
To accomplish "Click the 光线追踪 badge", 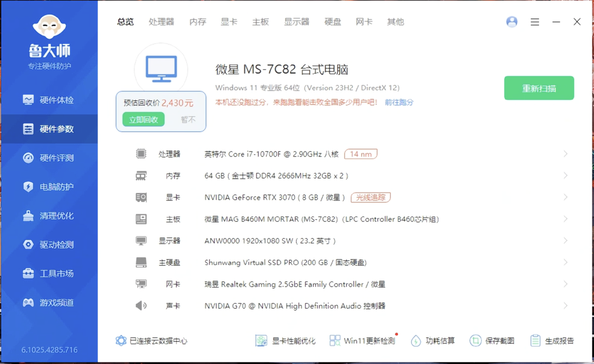I will (x=371, y=197).
